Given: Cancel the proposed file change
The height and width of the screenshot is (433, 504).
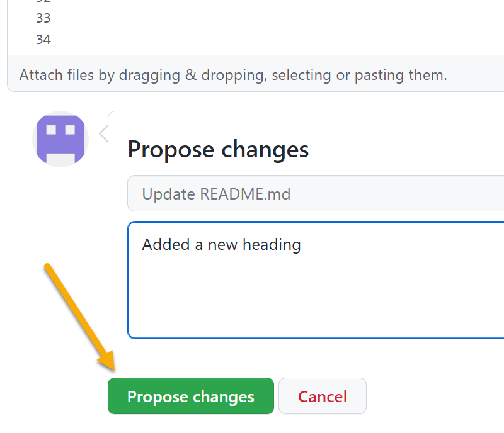Looking at the screenshot, I should coord(323,396).
